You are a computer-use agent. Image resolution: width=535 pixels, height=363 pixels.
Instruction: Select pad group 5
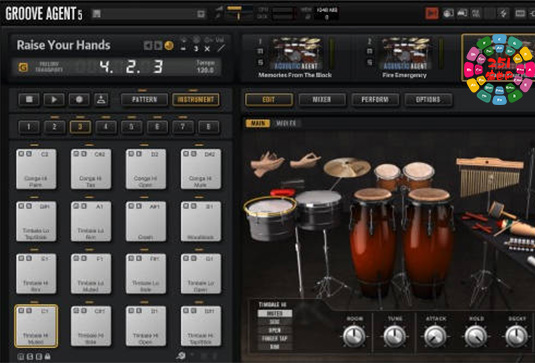[x=131, y=127]
